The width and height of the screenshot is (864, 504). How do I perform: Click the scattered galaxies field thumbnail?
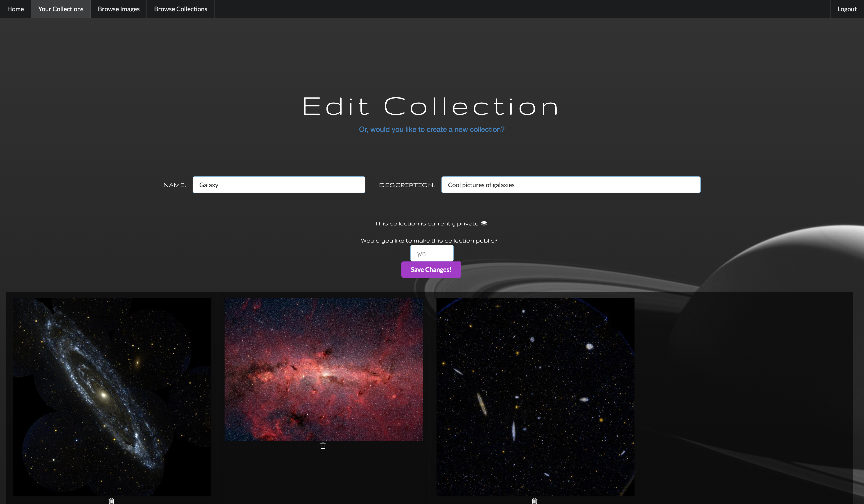tap(535, 397)
